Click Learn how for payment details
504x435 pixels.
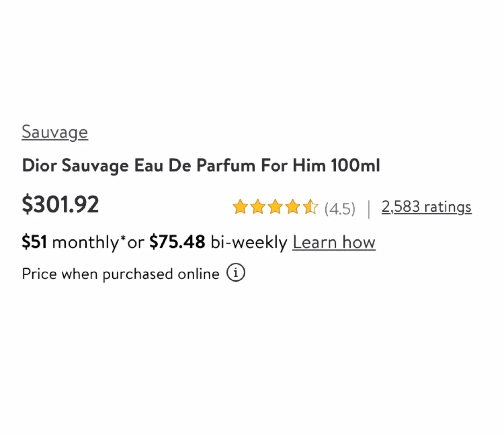point(334,242)
